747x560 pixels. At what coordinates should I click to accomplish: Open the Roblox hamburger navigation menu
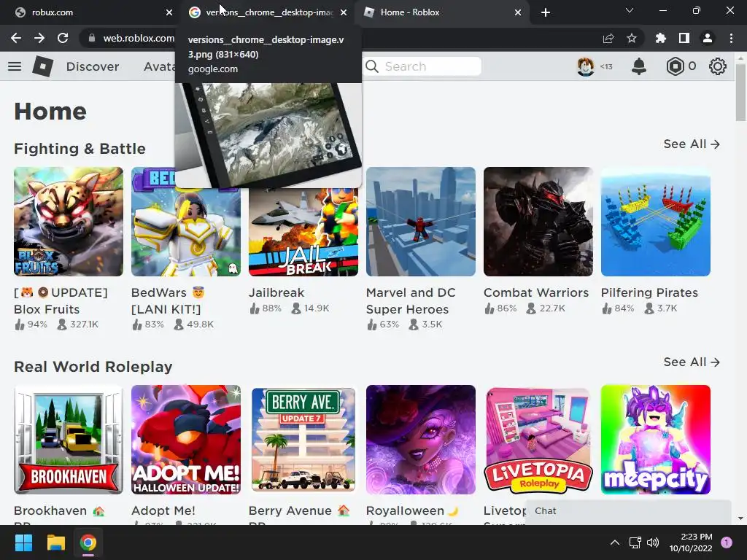coord(15,66)
